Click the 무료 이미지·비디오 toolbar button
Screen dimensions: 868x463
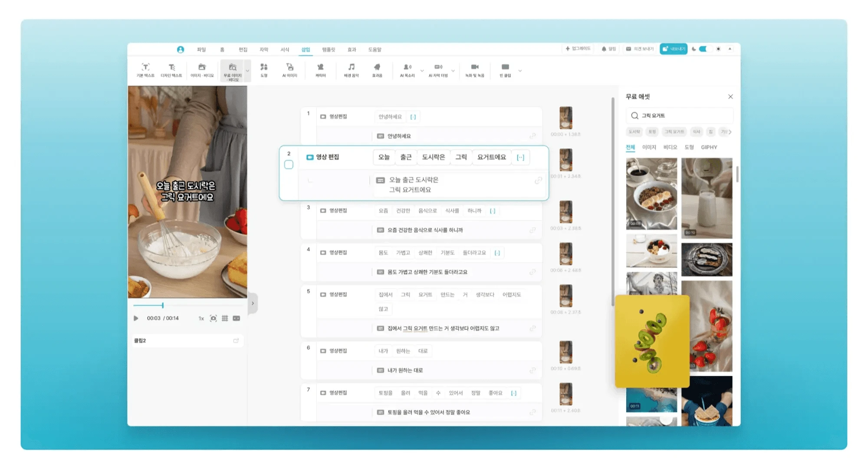coord(233,71)
